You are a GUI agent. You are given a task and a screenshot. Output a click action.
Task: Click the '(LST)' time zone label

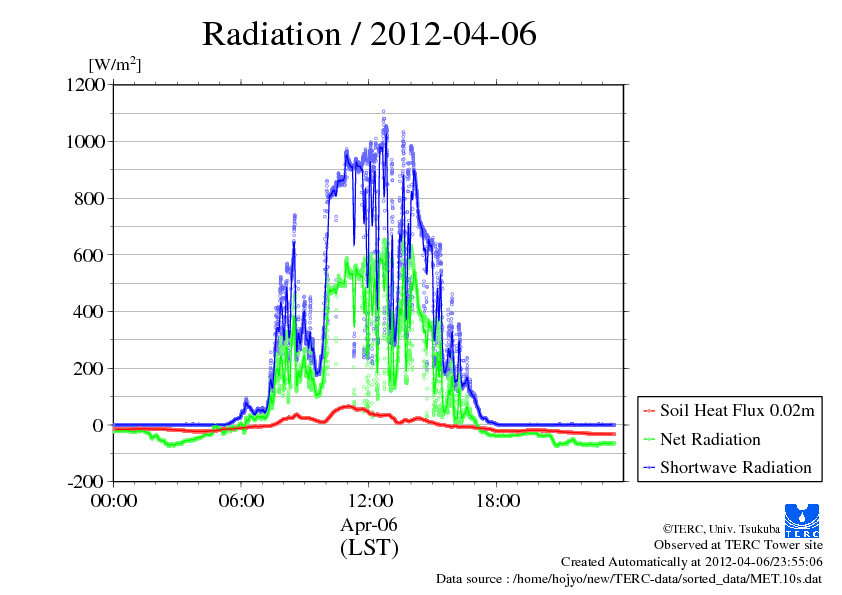369,548
